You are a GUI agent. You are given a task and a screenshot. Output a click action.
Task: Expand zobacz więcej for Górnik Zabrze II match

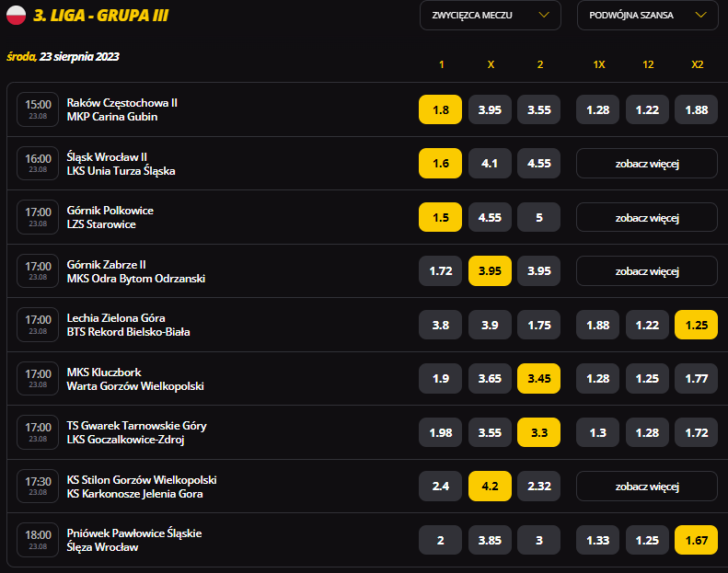click(646, 270)
